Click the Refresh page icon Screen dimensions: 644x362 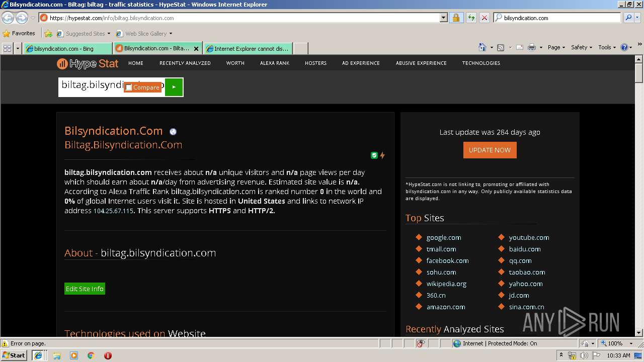point(471,18)
